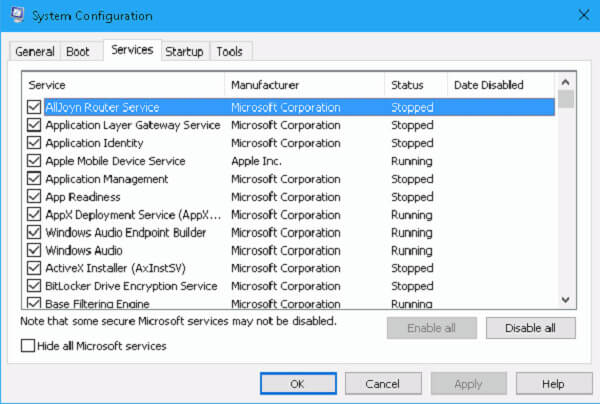Image resolution: width=600 pixels, height=404 pixels.
Task: Disable Apple Mobile Device Service checkbox
Action: [x=34, y=161]
